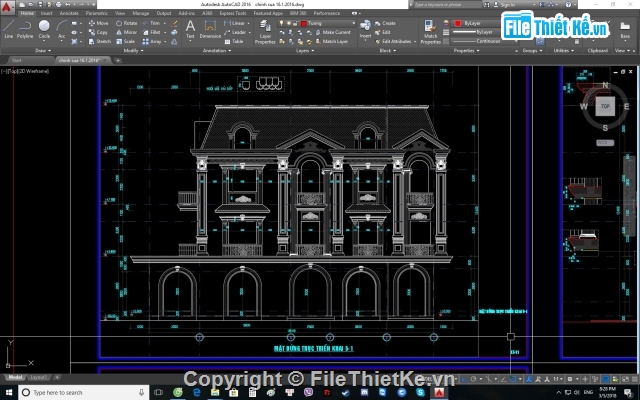Toggle hardware acceleration blue circle icon
The image size is (640, 400).
pyautogui.click(x=606, y=379)
